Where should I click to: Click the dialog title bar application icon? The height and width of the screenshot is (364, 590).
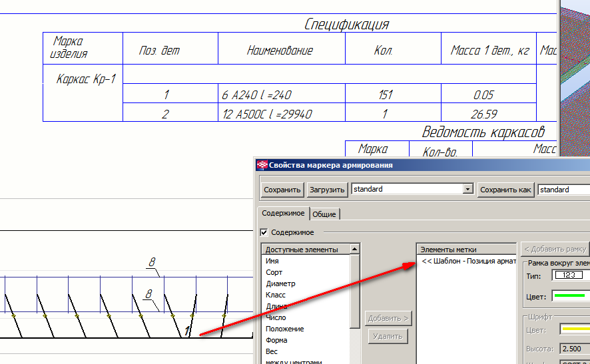[x=262, y=165]
